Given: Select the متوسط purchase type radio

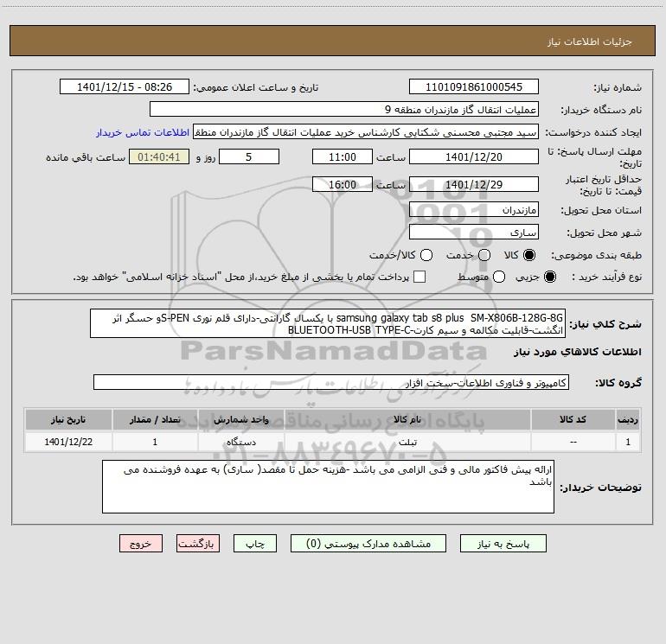Looking at the screenshot, I should pyautogui.click(x=499, y=277).
